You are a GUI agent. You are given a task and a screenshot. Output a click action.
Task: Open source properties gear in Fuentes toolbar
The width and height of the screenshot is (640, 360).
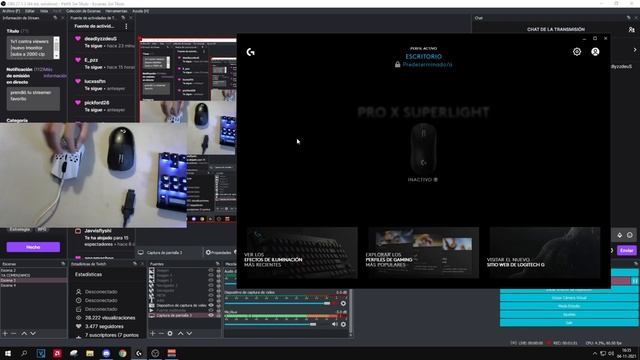pos(170,333)
